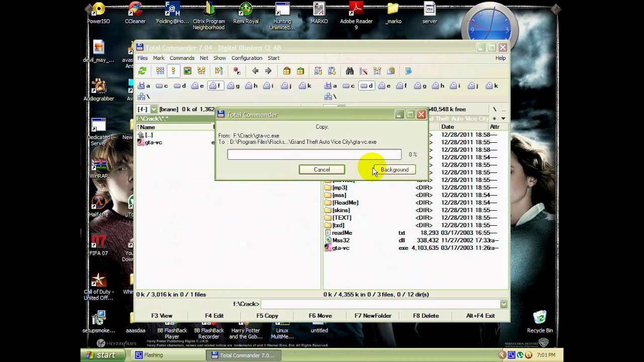Select the full file details view icon
The image size is (644, 362).
(173, 71)
